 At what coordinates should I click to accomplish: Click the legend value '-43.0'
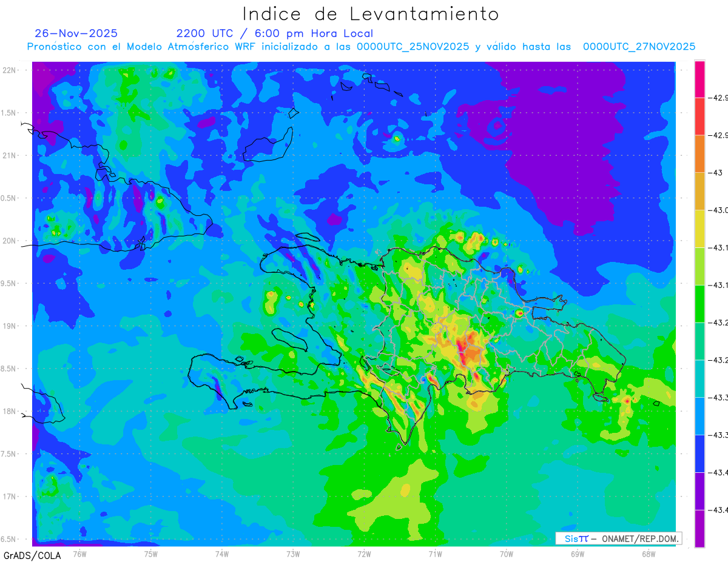[x=718, y=210]
